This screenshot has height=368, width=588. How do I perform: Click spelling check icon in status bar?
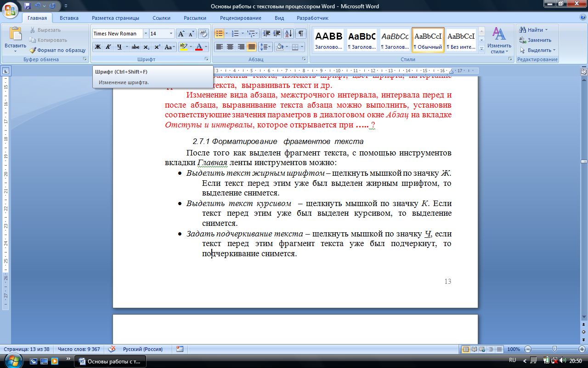(x=112, y=349)
